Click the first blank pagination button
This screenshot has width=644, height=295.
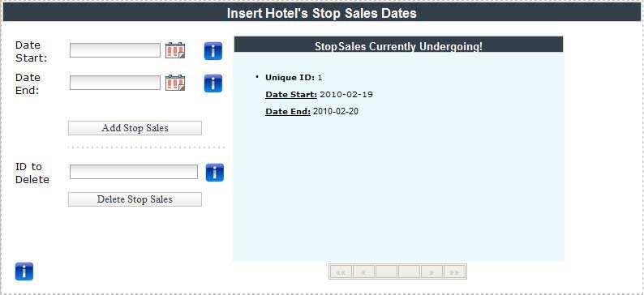(387, 272)
